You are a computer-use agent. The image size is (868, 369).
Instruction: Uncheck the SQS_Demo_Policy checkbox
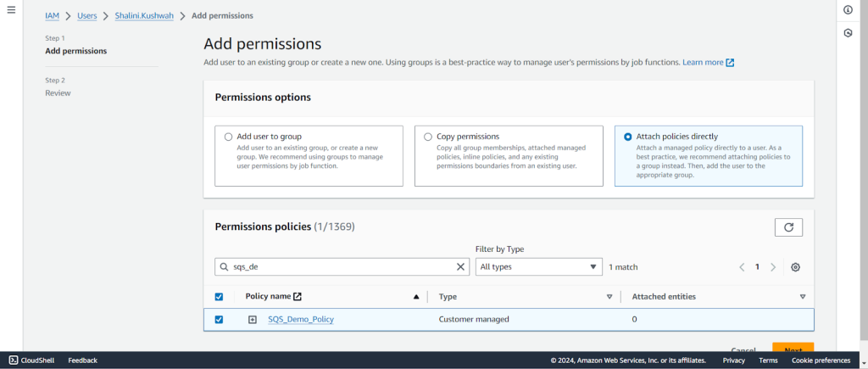tap(219, 320)
